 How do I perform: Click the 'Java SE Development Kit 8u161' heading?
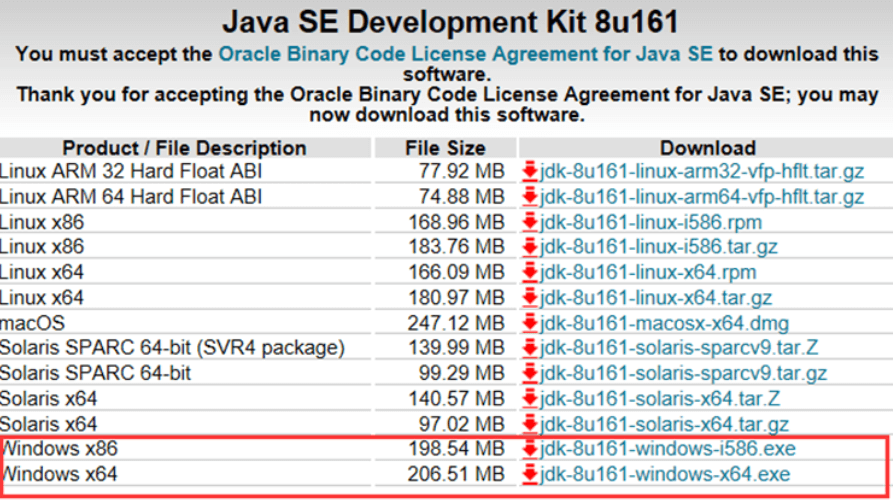[x=450, y=22]
